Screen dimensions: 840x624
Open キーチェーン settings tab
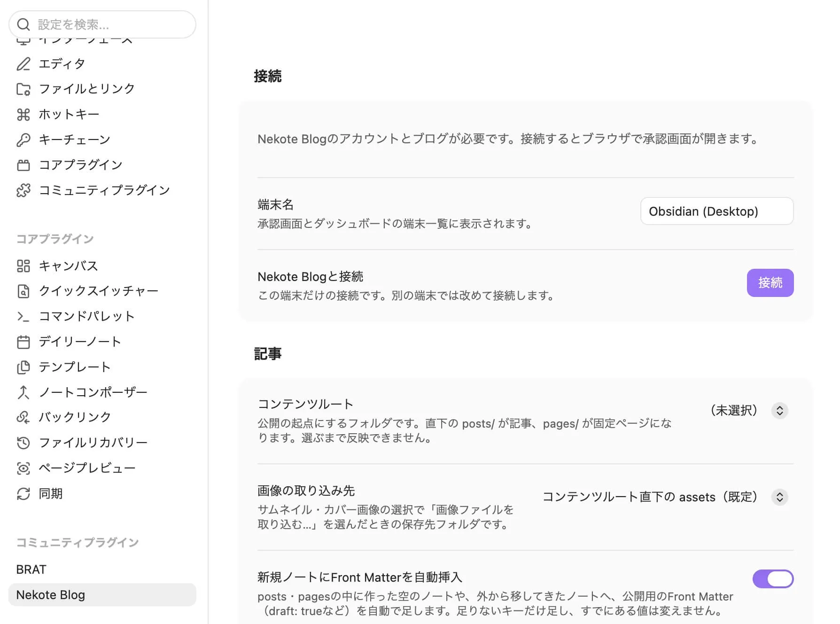[x=102, y=140]
